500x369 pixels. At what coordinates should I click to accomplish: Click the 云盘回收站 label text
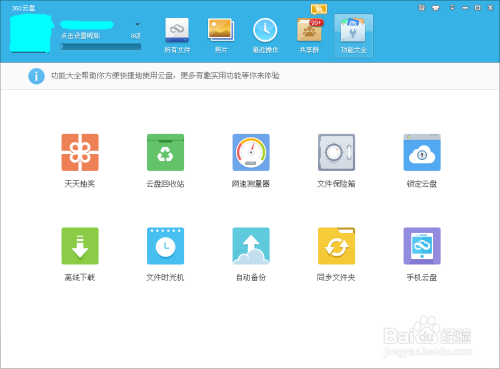pos(165,184)
